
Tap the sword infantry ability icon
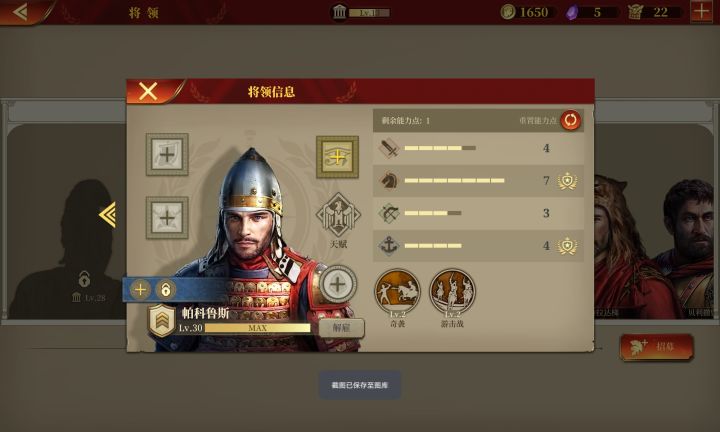tap(388, 148)
